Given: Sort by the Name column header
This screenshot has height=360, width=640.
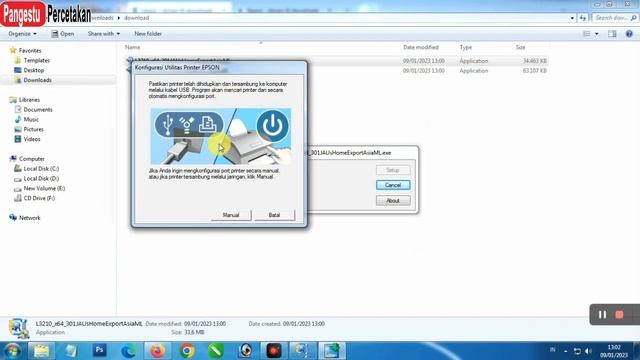Looking at the screenshot, I should [x=132, y=47].
